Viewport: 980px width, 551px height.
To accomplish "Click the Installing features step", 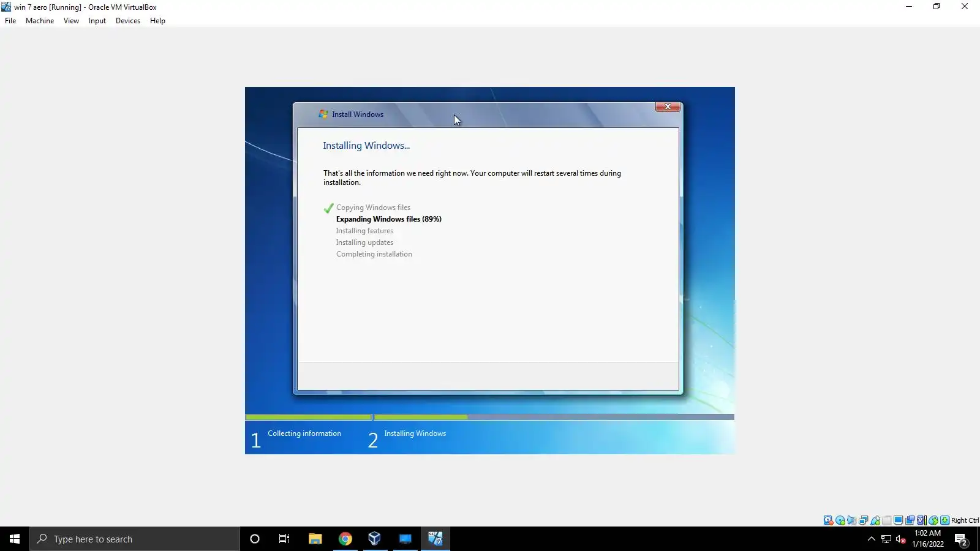I will point(364,231).
